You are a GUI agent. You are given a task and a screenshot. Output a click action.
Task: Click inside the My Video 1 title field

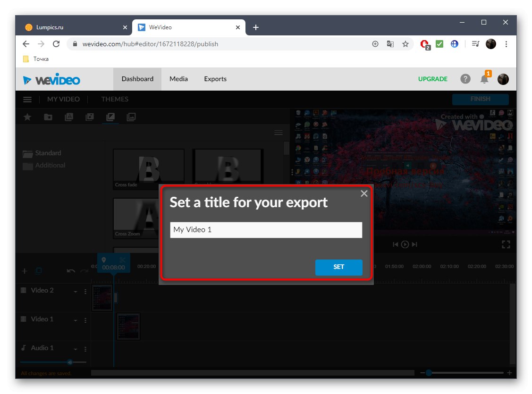tap(266, 230)
